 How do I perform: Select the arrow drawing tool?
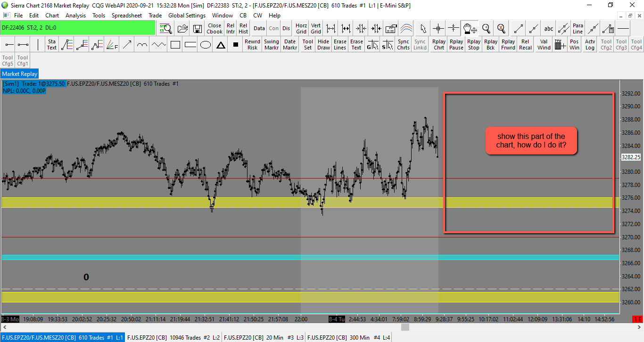coord(127,45)
